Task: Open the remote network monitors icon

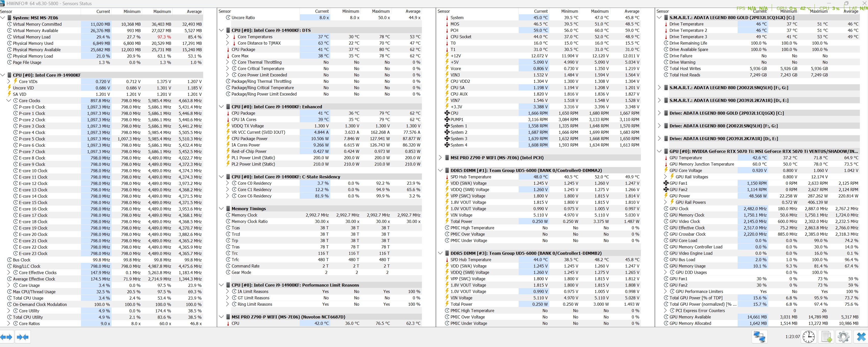Action: [760, 337]
